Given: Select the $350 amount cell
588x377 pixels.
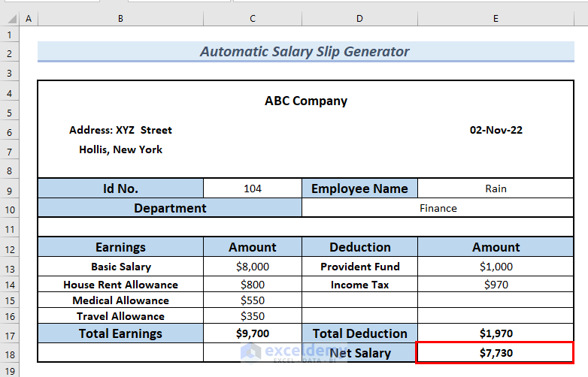Looking at the screenshot, I should pos(253,316).
